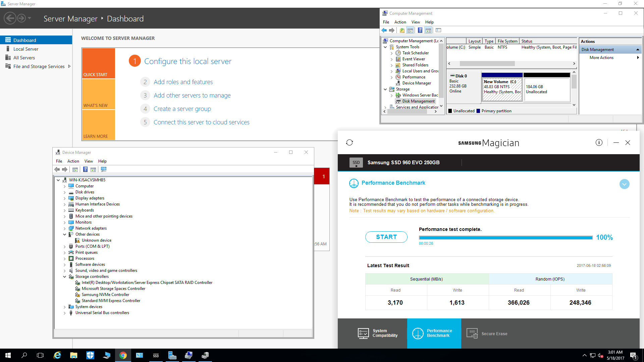Click Connect this server to cloud services
The width and height of the screenshot is (644, 362).
(x=202, y=122)
